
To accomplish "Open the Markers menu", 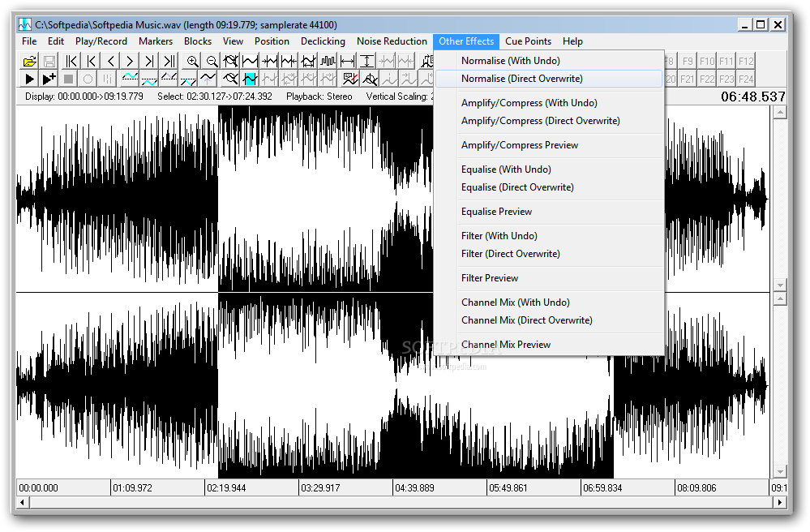I will [x=156, y=41].
